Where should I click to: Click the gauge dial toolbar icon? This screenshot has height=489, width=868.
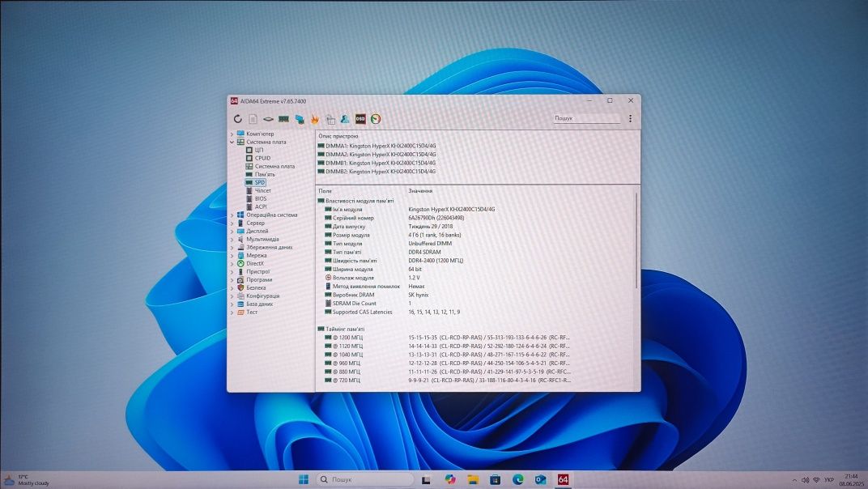(376, 119)
